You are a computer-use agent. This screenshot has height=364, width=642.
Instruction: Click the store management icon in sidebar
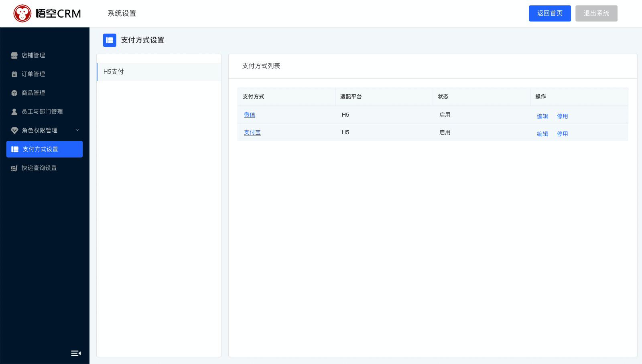[x=14, y=55]
